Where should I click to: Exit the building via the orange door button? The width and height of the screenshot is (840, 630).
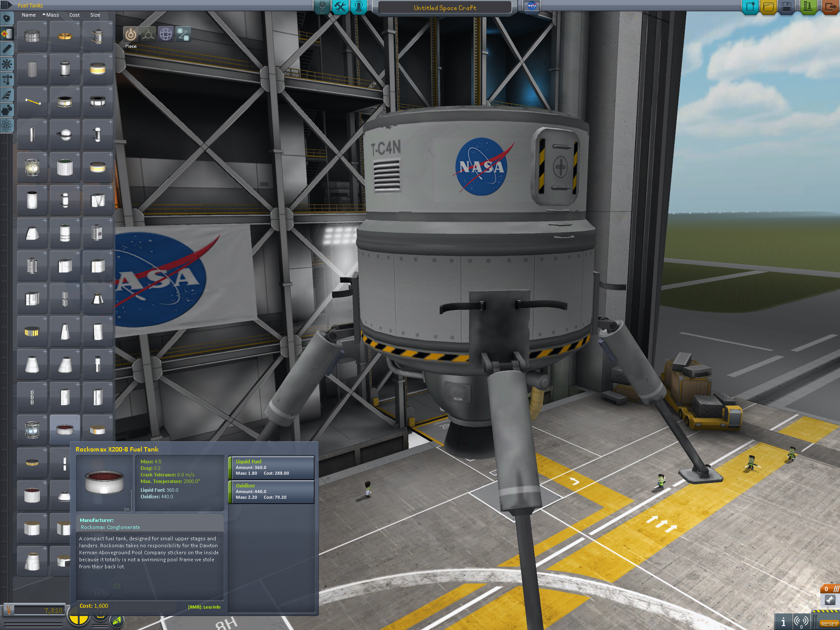click(829, 7)
